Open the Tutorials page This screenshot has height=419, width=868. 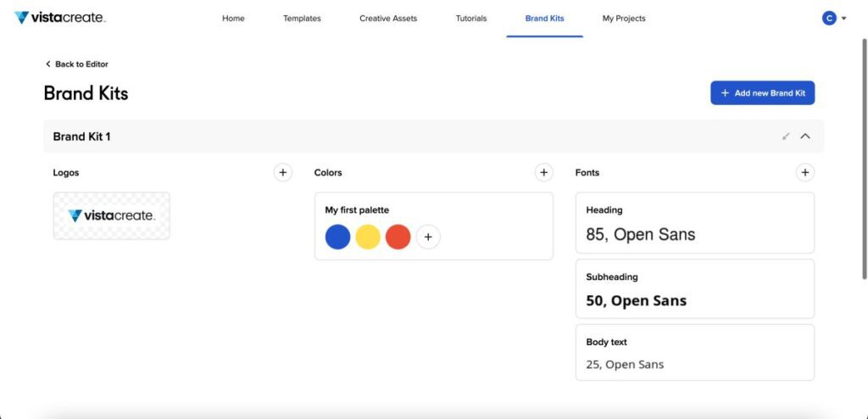[471, 19]
